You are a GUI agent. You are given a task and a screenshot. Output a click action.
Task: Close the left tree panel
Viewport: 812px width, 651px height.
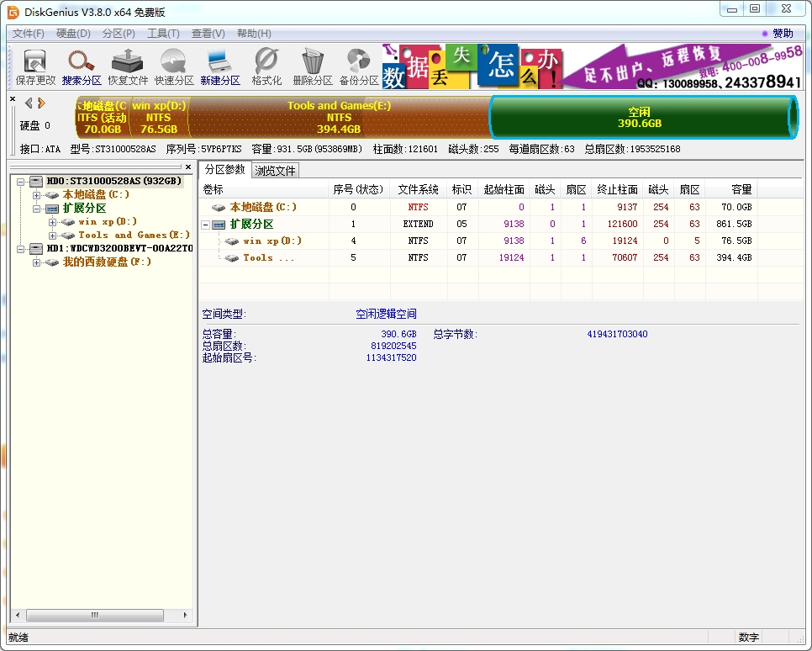(x=188, y=167)
